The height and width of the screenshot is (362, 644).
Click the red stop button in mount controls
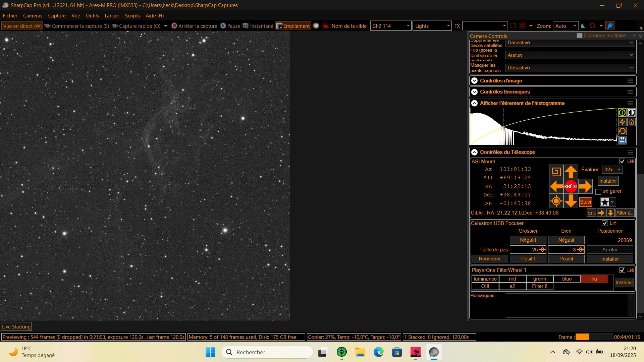coord(571,186)
